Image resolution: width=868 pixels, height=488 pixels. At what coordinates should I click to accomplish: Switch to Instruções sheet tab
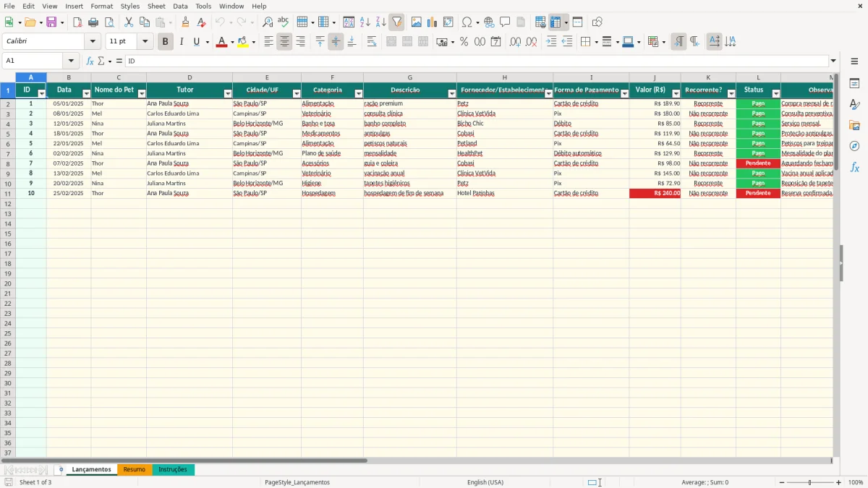(x=173, y=469)
